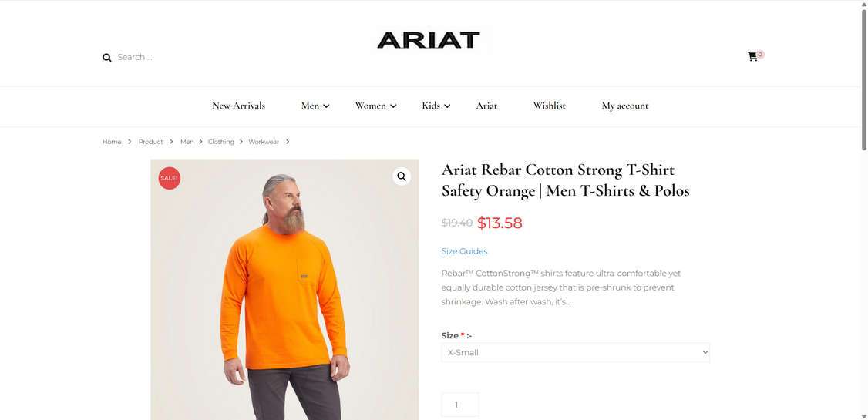Expand the Women menu chevron
The width and height of the screenshot is (868, 420).
point(393,106)
